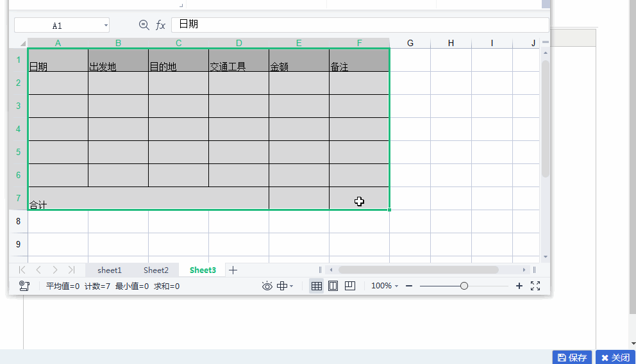Image resolution: width=636 pixels, height=364 pixels.
Task: Select row 7 header
Action: 18,198
